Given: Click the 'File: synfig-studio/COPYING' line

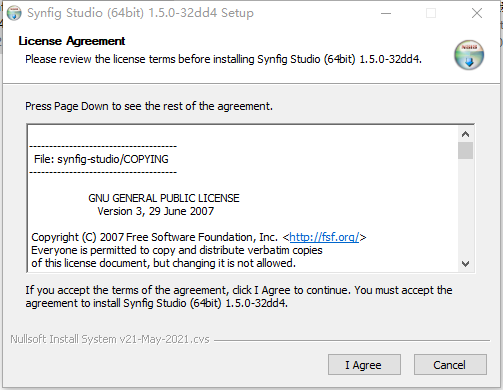Looking at the screenshot, I should (101, 159).
